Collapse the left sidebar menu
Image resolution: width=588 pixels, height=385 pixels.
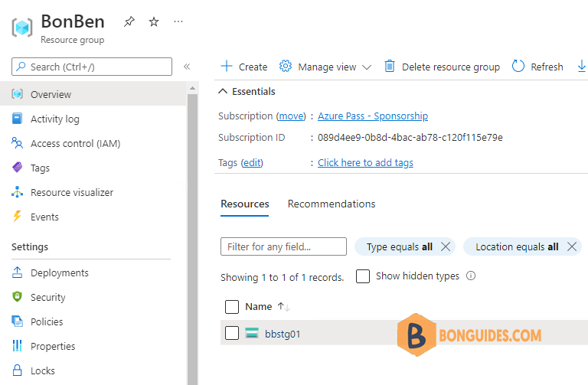(x=187, y=67)
